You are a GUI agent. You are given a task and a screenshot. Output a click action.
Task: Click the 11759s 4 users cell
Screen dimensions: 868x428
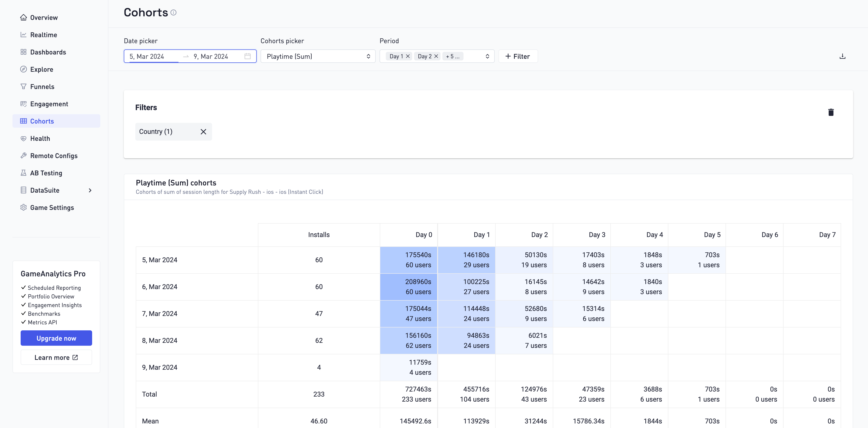pyautogui.click(x=409, y=367)
